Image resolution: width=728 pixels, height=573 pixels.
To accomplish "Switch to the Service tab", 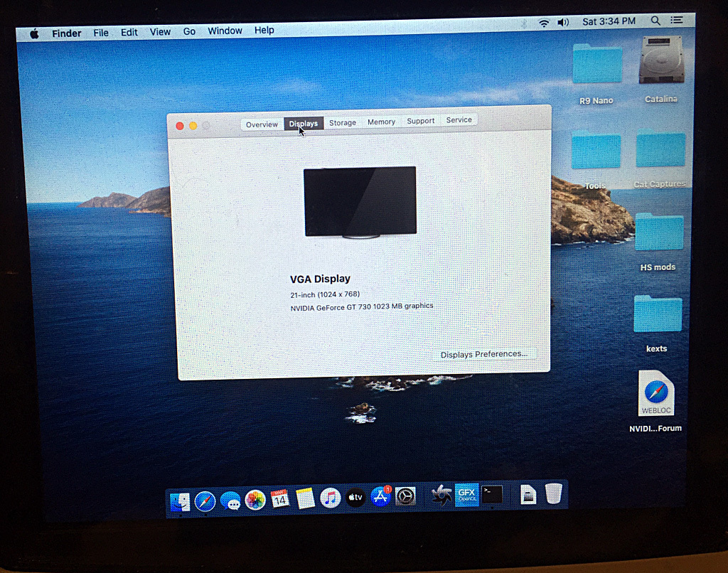I will coord(459,120).
